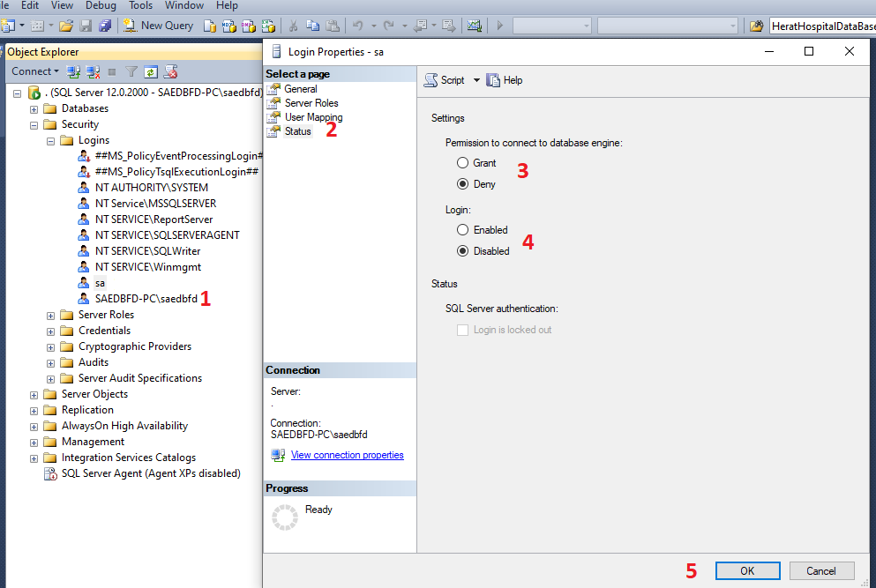
Task: Open the Debug menu
Action: tap(101, 5)
